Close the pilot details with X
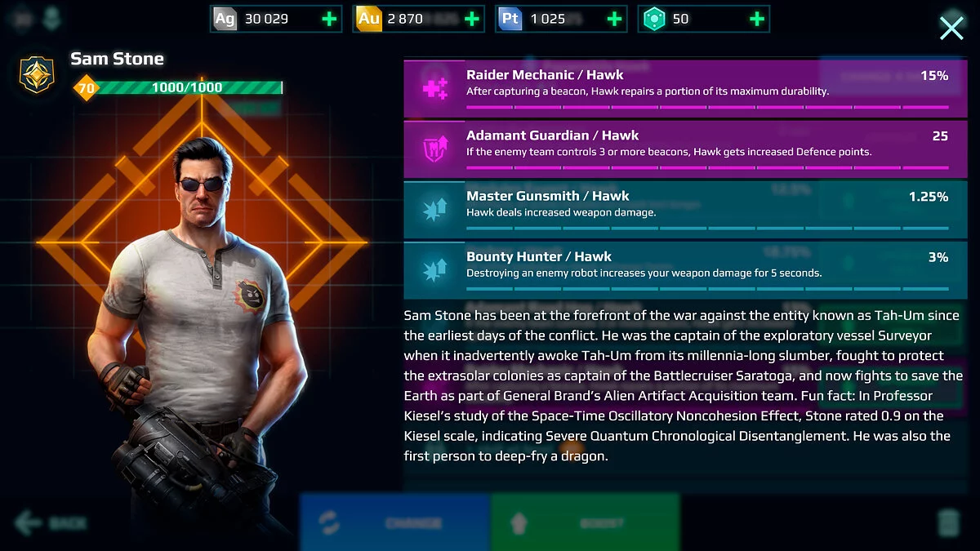 coord(951,29)
